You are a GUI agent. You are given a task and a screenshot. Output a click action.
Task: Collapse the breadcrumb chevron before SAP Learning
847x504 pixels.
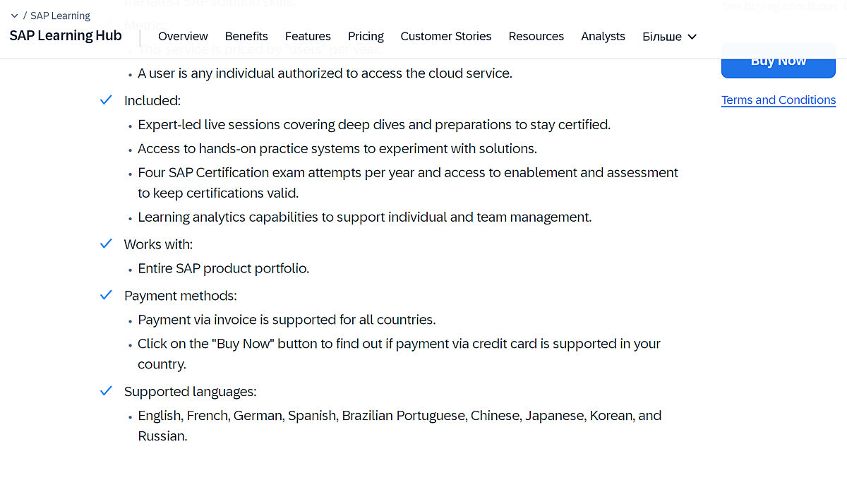[14, 16]
